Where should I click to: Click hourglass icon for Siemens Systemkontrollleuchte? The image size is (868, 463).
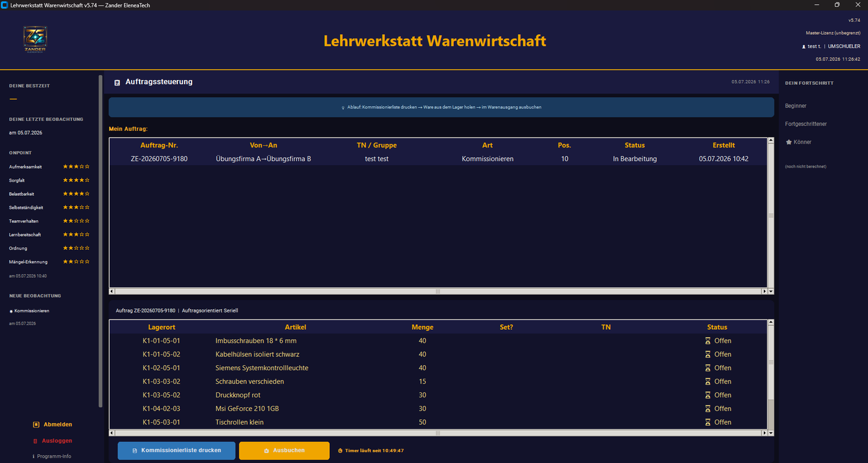click(x=708, y=368)
